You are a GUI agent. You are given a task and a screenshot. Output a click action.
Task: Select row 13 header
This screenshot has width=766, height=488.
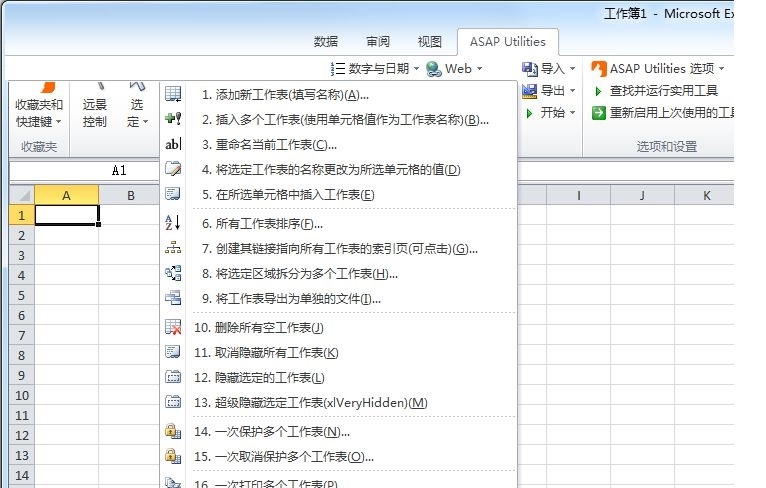click(x=21, y=455)
